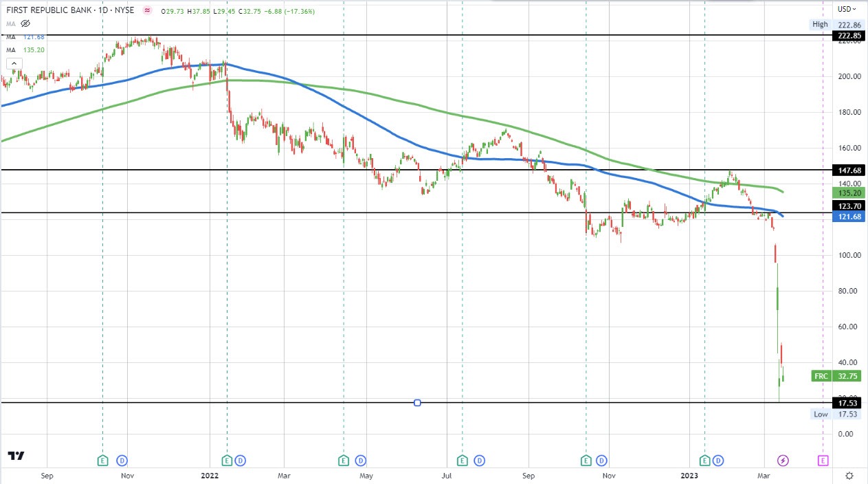Click the 123.70 price line label
This screenshot has width=868, height=484.
click(849, 206)
